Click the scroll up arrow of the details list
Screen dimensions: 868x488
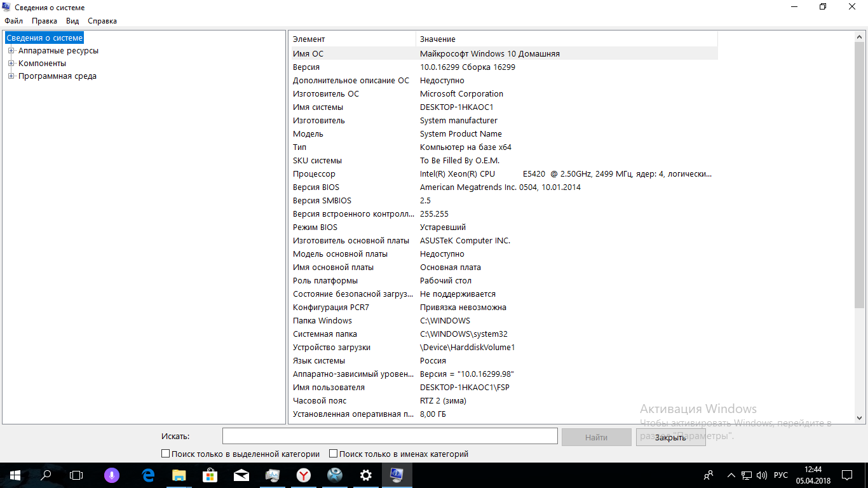860,37
